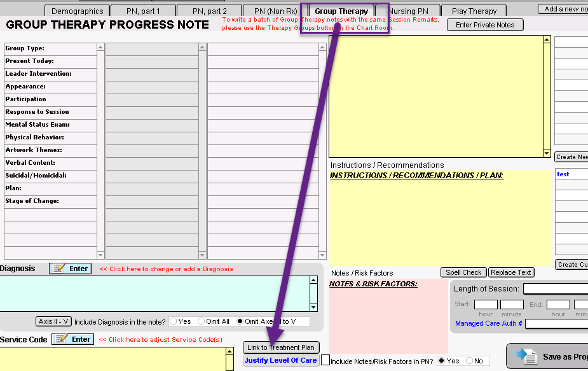Tick the checkbox next to Justify Level Of Care
This screenshot has width=588, height=371.
325,360
